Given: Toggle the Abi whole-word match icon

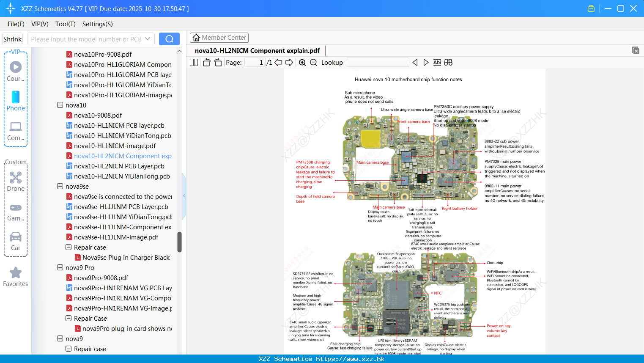Looking at the screenshot, I should (437, 62).
